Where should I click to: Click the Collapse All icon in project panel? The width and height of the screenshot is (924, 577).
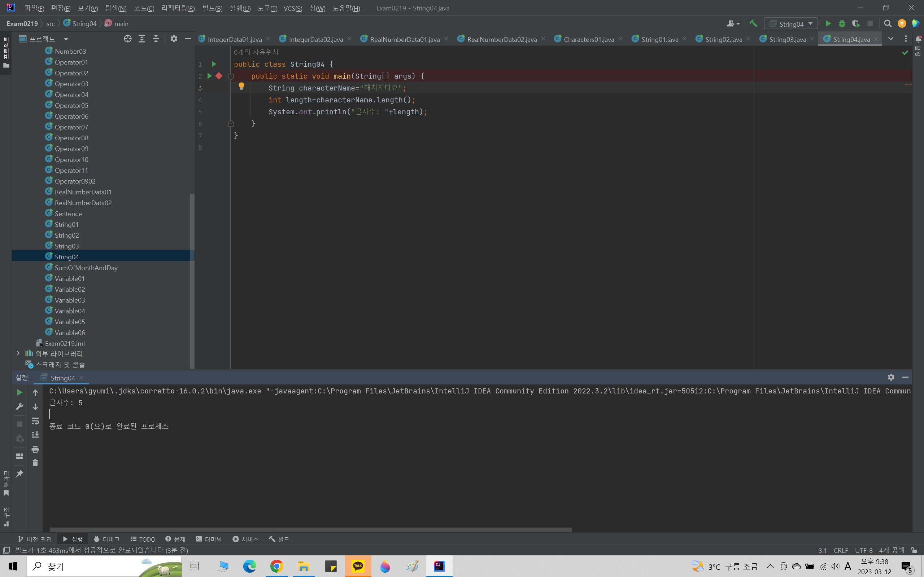(x=156, y=39)
